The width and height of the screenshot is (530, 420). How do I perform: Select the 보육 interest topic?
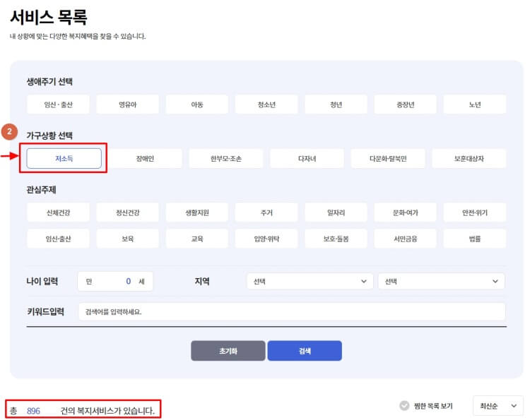pyautogui.click(x=127, y=239)
